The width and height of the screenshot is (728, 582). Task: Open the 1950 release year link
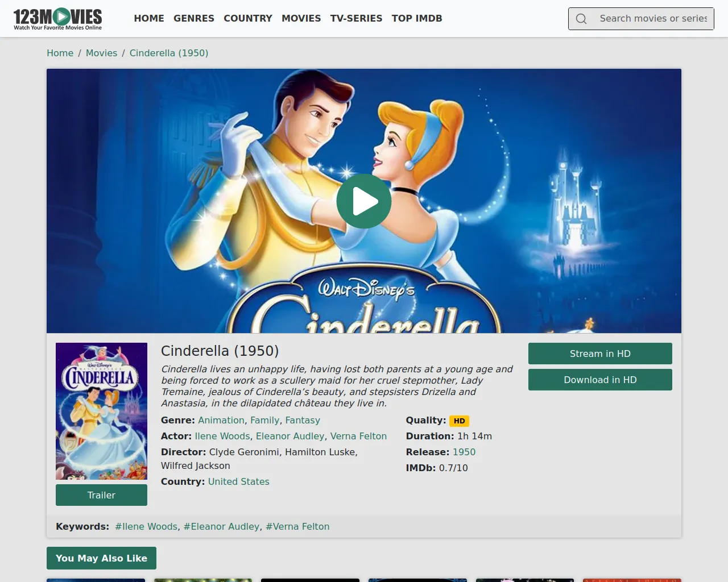(464, 452)
